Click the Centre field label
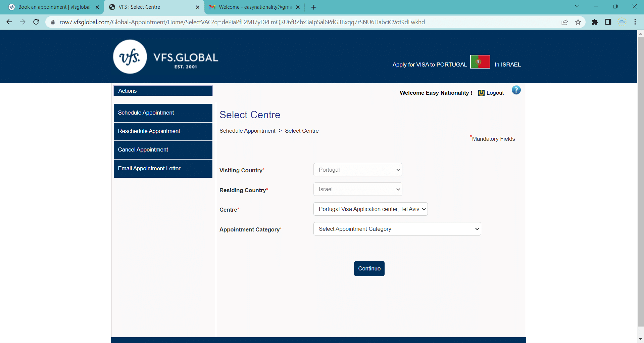 (x=229, y=210)
